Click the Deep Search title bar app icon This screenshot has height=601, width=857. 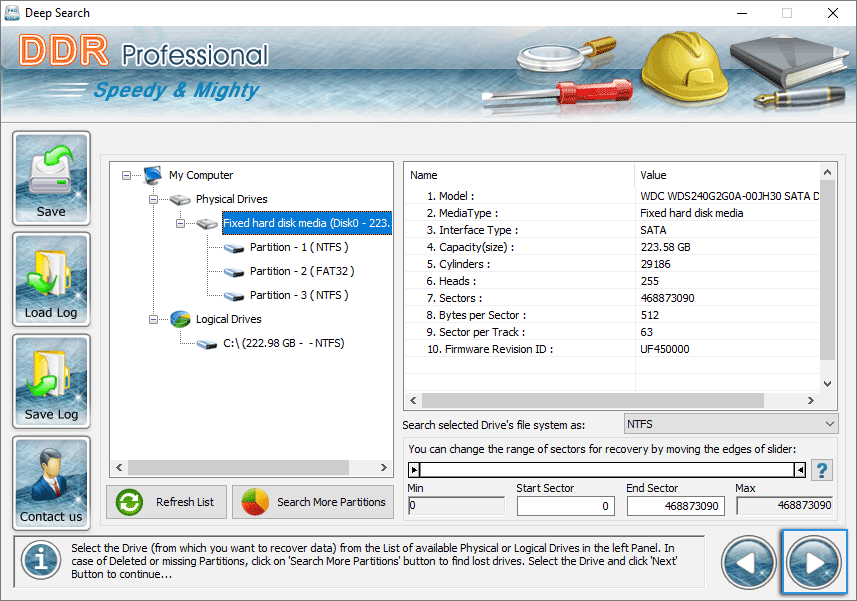(11, 13)
